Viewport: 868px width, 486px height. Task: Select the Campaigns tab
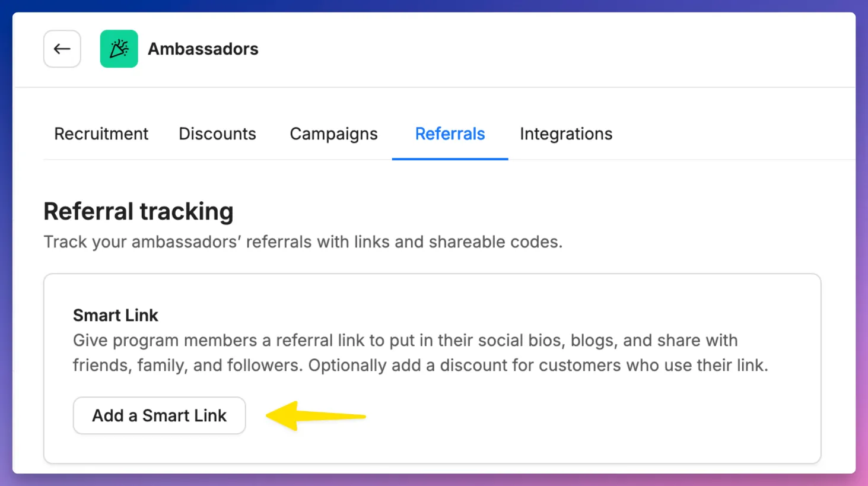point(333,134)
